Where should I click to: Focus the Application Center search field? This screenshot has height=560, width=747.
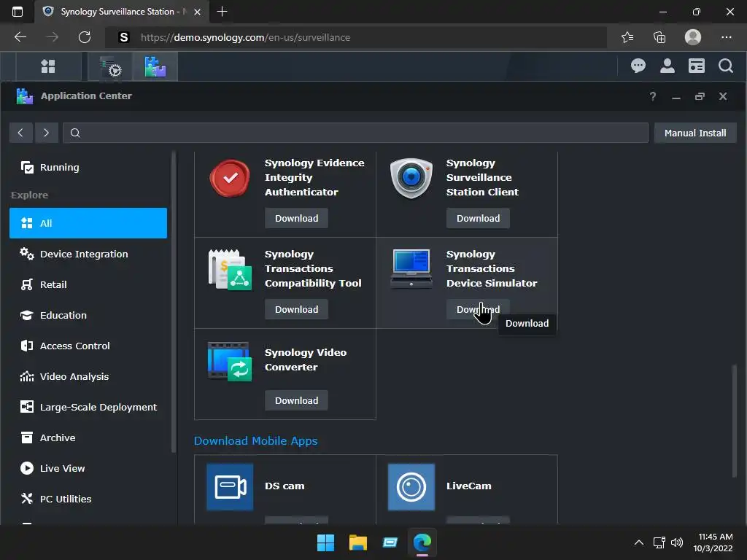pyautogui.click(x=355, y=133)
